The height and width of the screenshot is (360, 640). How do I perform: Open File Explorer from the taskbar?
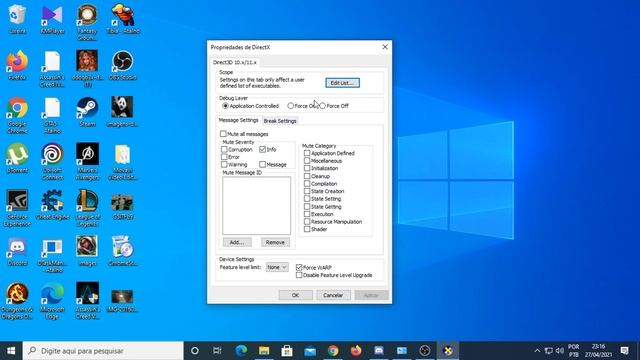coord(264,351)
